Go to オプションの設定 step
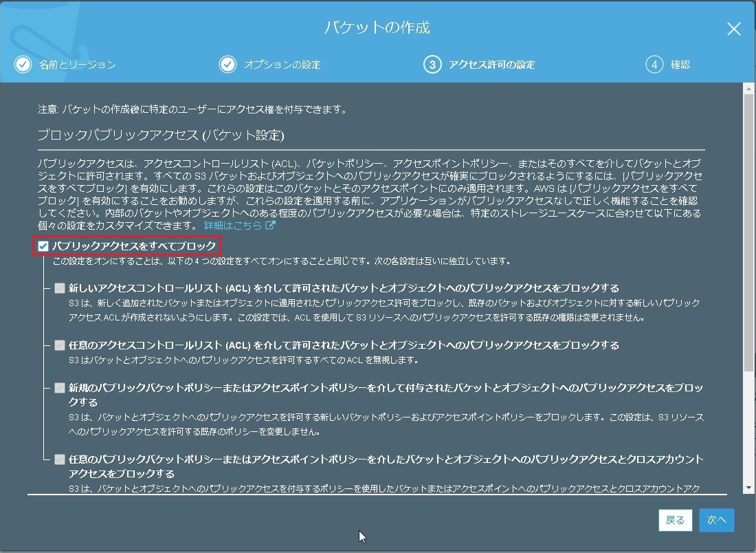 click(282, 65)
